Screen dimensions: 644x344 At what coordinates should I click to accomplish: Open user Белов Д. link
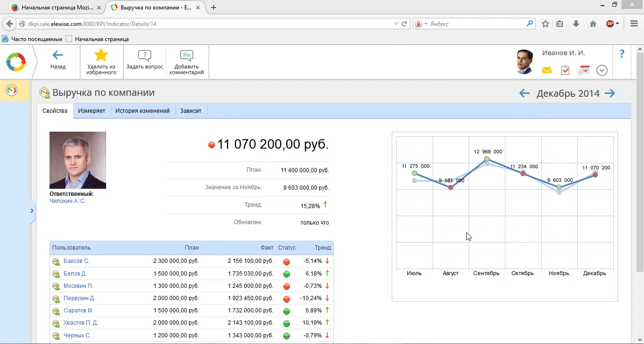point(75,274)
